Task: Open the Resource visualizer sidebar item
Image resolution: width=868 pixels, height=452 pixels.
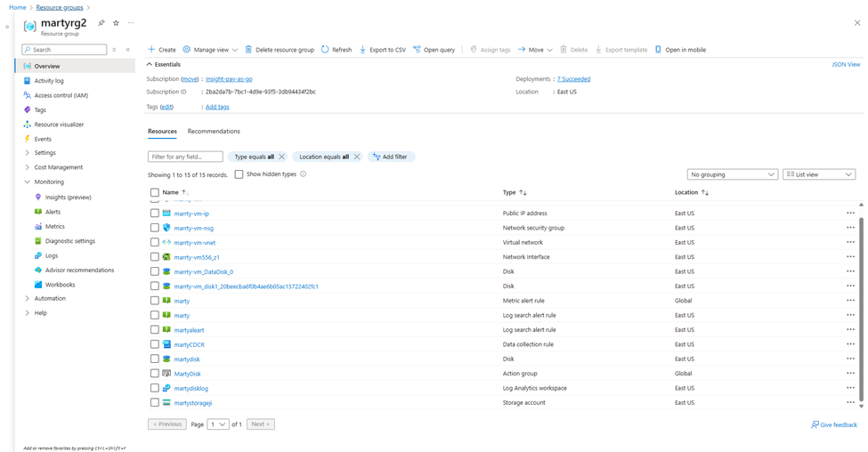Action: (59, 125)
